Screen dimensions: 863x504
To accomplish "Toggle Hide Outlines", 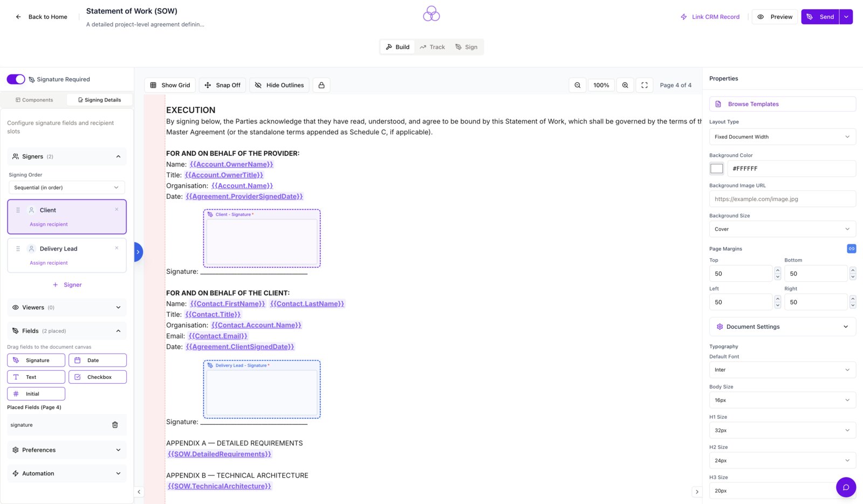I will [279, 85].
